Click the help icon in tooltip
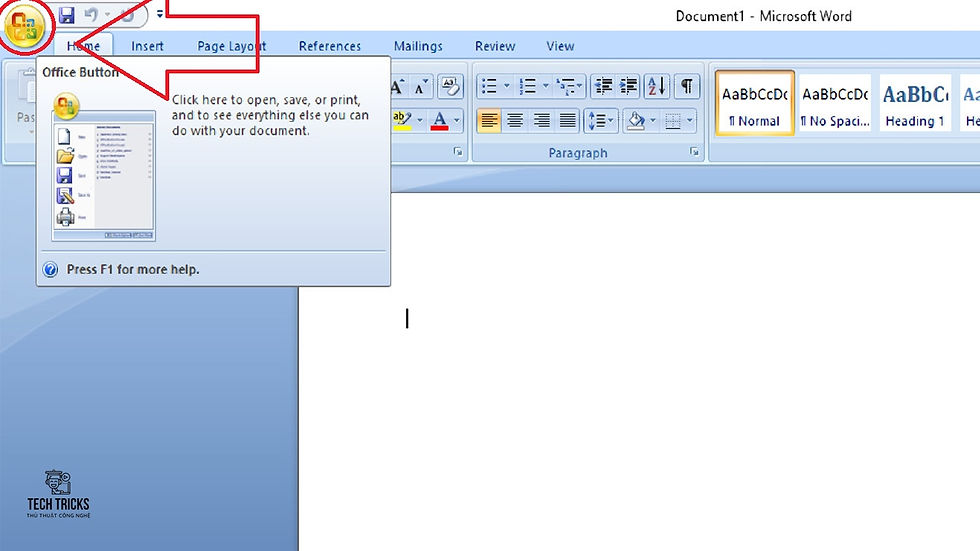Viewport: 980px width, 551px height. 51,269
